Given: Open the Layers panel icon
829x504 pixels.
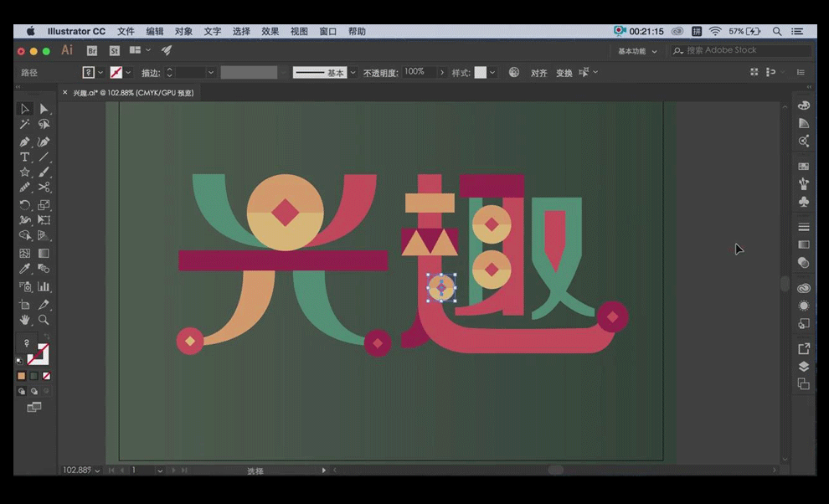Looking at the screenshot, I should [804, 366].
